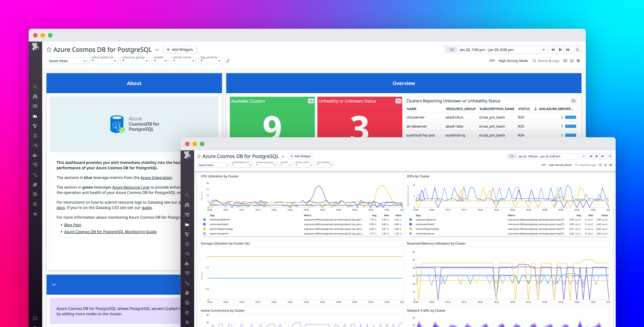Open Watchdog via the binoculars sidebar icon
The height and width of the screenshot is (327, 644).
[35, 96]
